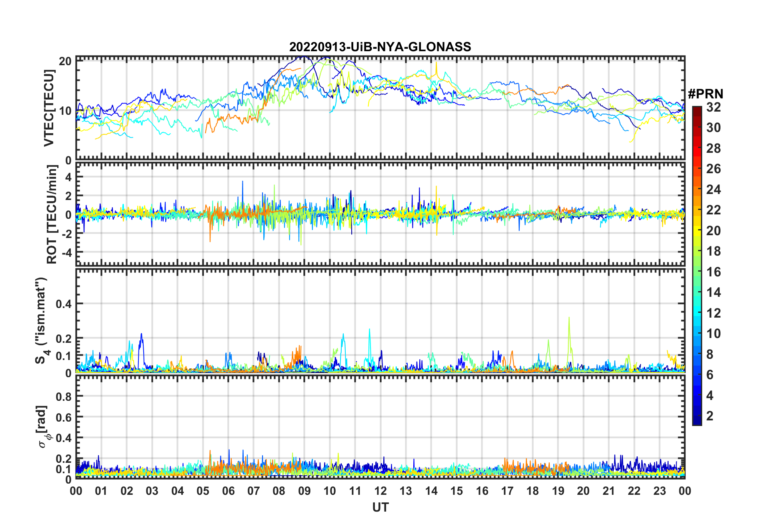Click the ROT [TECU/min] axis label
The width and height of the screenshot is (761, 532).
point(52,214)
